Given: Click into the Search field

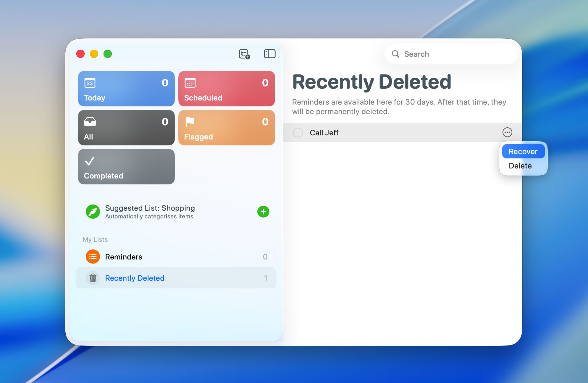Looking at the screenshot, I should click(451, 54).
